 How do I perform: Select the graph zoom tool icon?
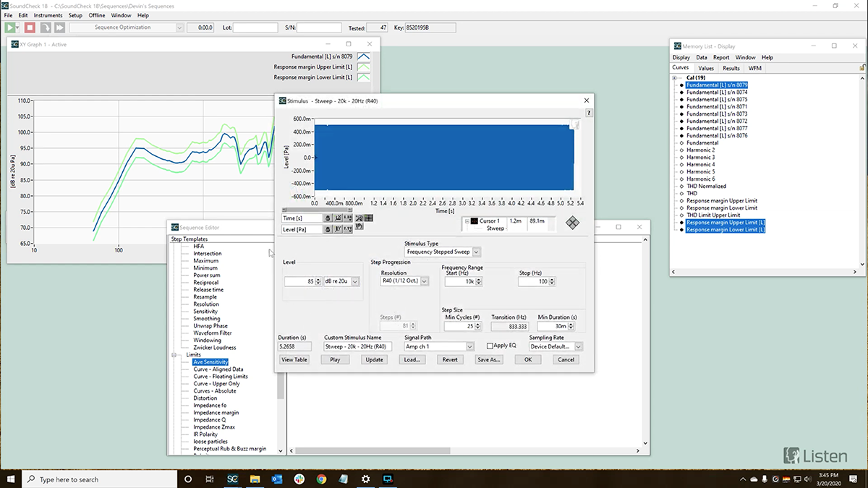[359, 218]
